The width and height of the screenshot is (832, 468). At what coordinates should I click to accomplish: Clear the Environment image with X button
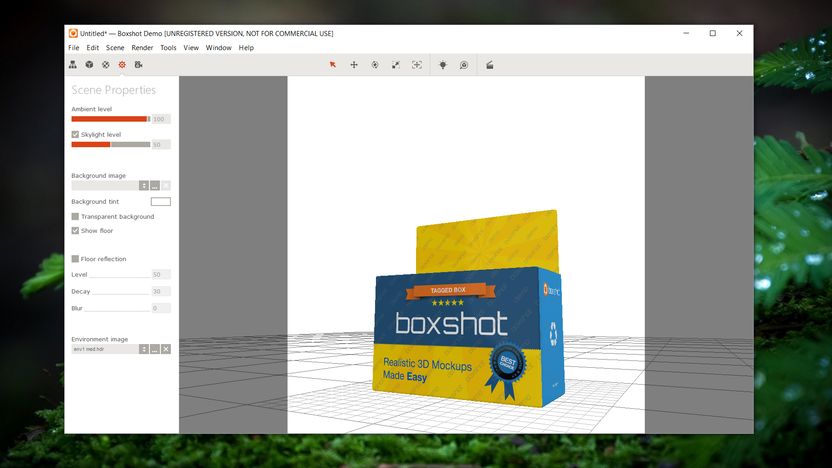[166, 349]
